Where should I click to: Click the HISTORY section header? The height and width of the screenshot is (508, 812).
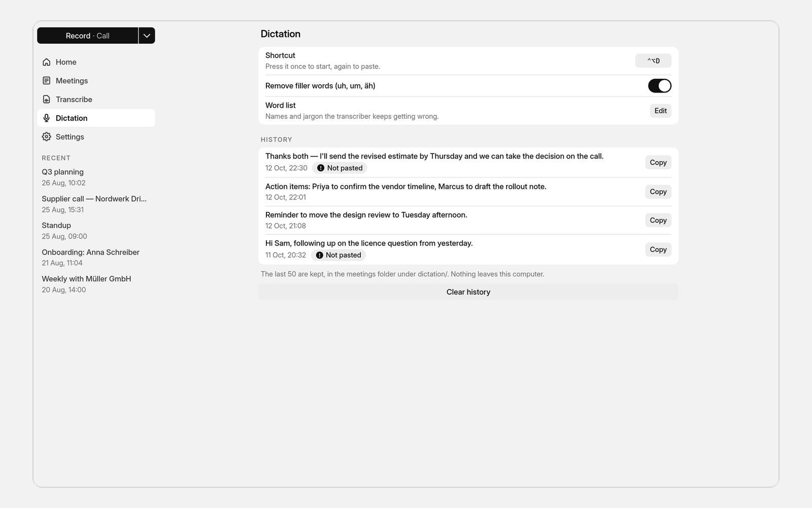pyautogui.click(x=277, y=140)
